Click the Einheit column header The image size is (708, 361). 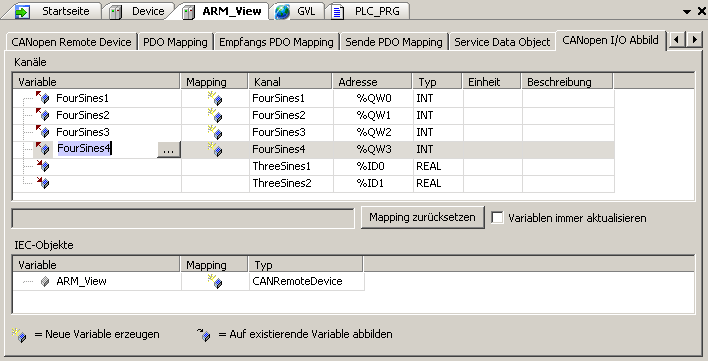[491, 82]
